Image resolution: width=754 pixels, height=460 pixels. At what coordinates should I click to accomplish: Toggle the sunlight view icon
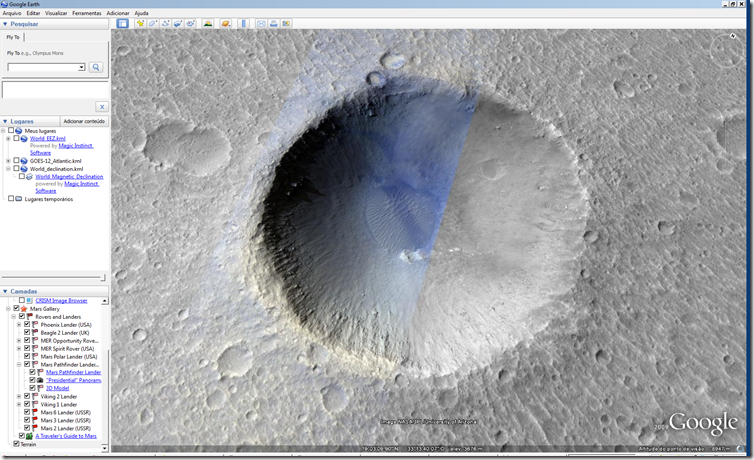pos(208,23)
